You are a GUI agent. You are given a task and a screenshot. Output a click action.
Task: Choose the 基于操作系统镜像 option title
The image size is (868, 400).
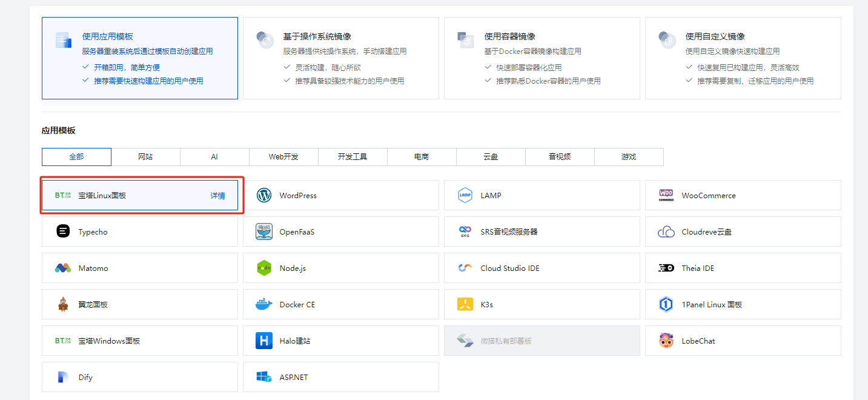point(317,36)
